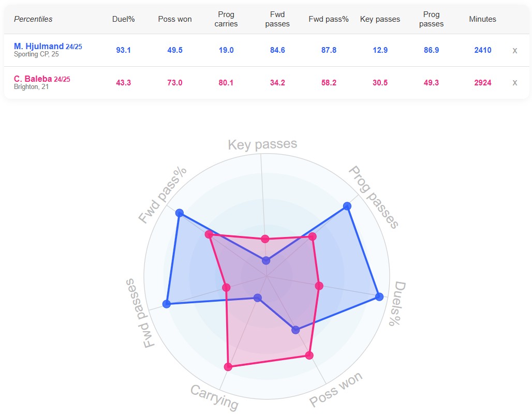
Task: Click the Carrying axis label on radar
Action: [214, 397]
